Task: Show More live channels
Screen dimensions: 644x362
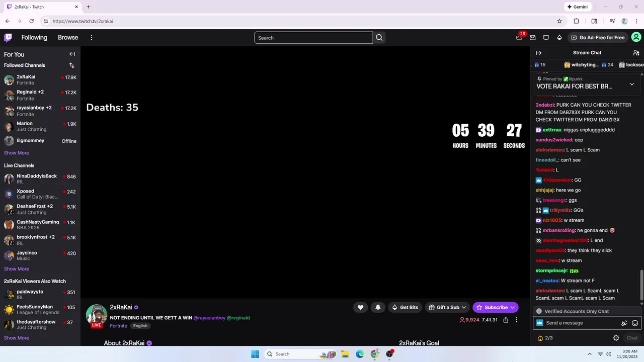Action: 17,269
